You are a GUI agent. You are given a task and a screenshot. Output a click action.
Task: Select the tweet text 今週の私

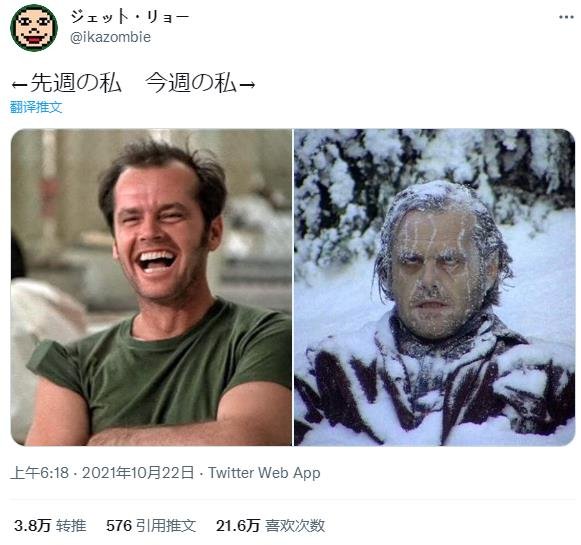click(191, 82)
